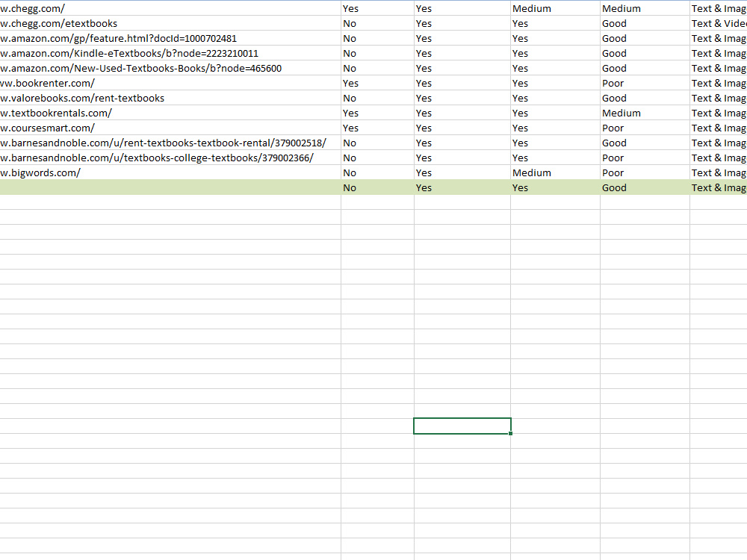The image size is (747, 560).
Task: Click the Medium rating in the textbookrentals.com row
Action: coord(645,113)
